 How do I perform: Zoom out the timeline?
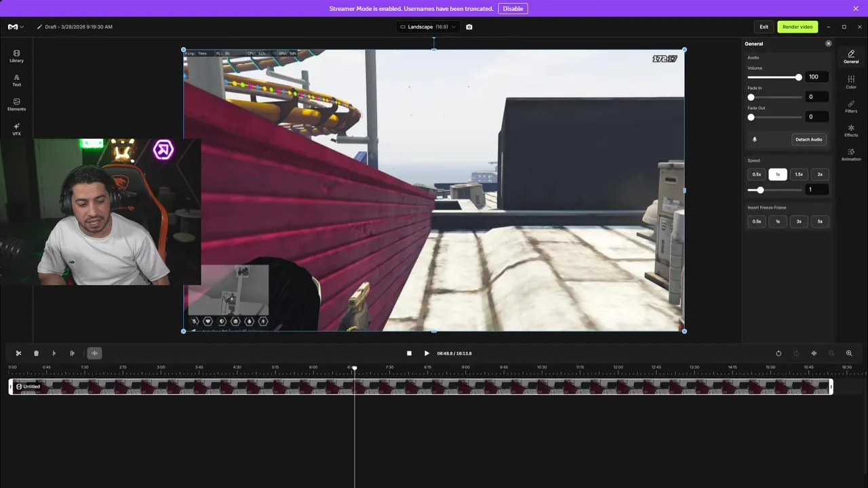coord(831,353)
